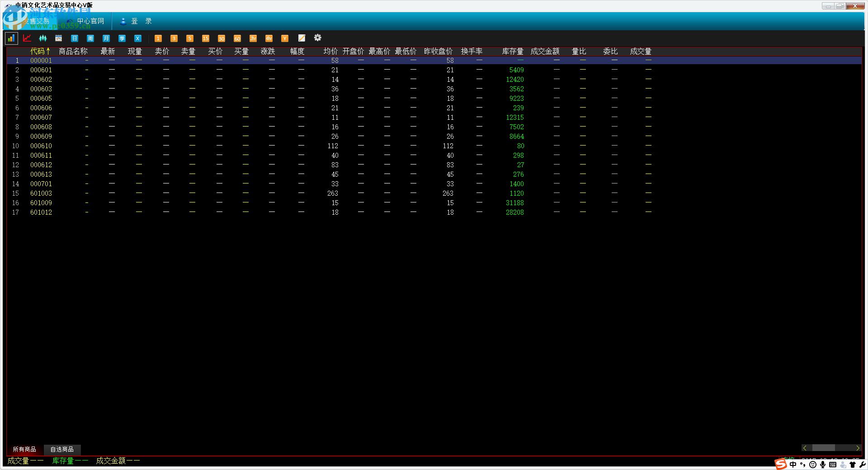Sort by the 成交量 column header
Screen dimensions: 868x470
641,51
